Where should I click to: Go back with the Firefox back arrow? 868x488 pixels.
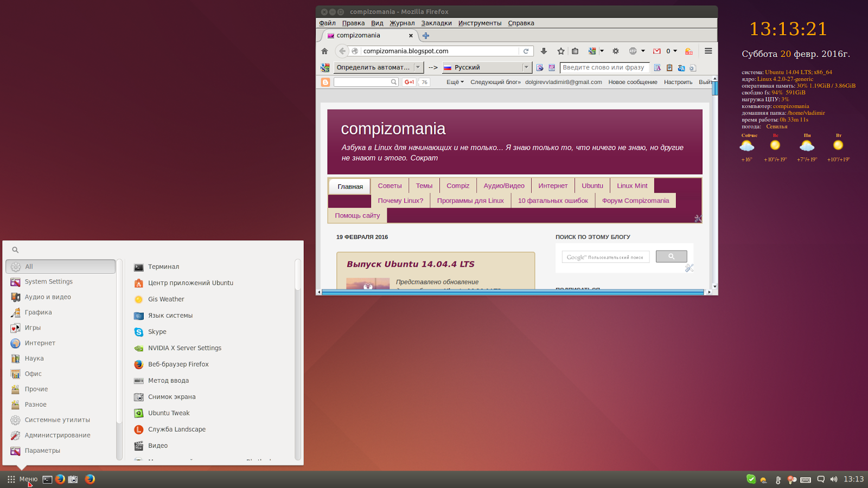pyautogui.click(x=342, y=51)
